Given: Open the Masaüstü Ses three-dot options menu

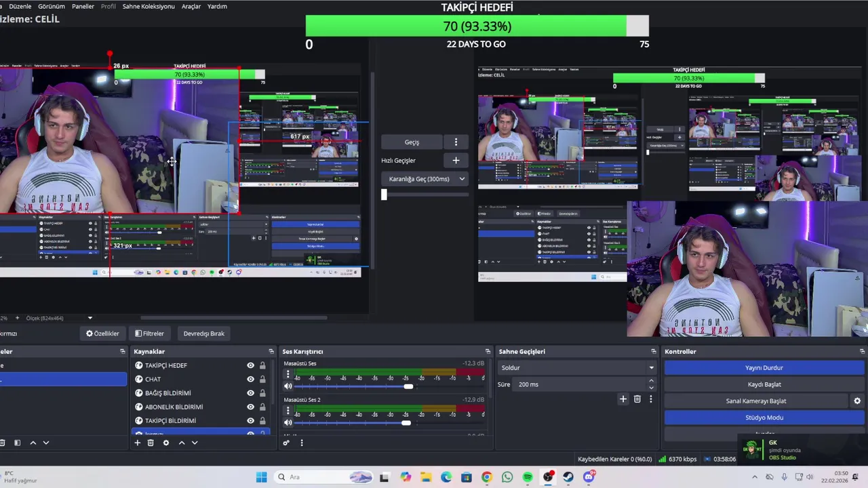Looking at the screenshot, I should click(x=288, y=374).
